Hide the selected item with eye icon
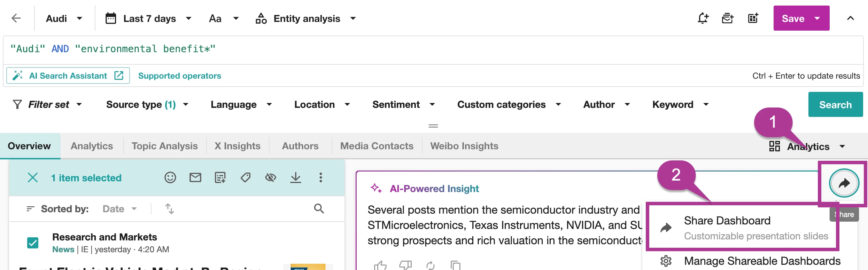This screenshot has width=868, height=270. coord(271,178)
